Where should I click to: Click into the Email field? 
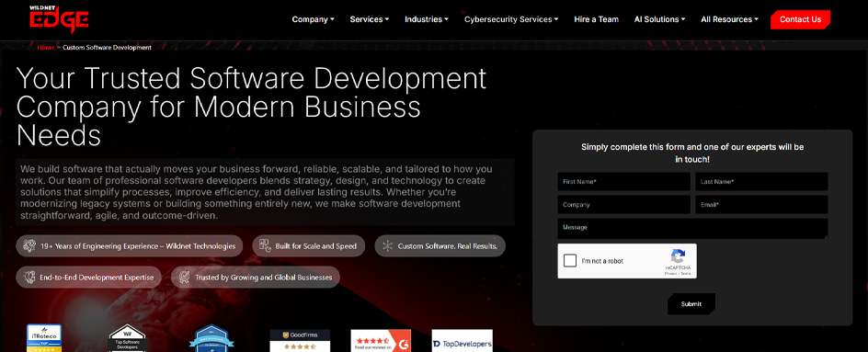pos(761,205)
